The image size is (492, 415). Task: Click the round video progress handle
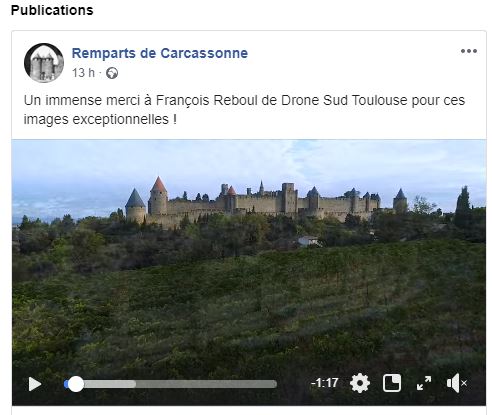tap(76, 384)
